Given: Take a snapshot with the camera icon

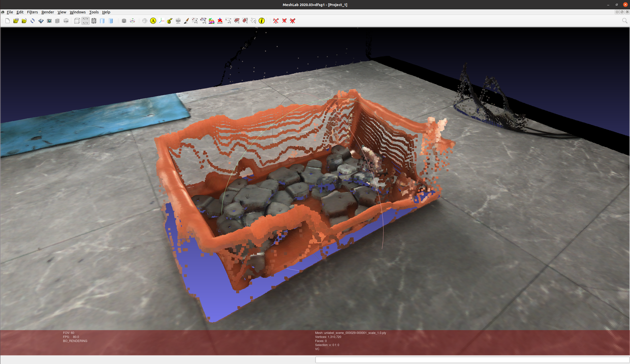Looking at the screenshot, I should [x=49, y=21].
